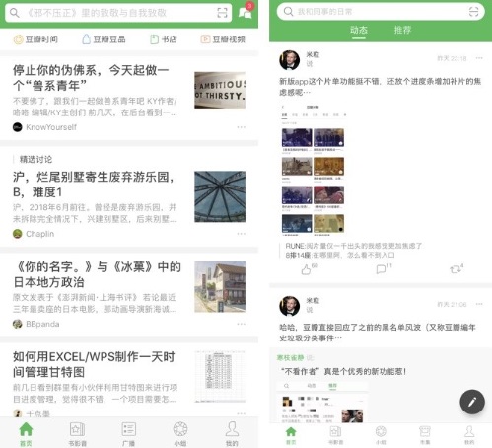Tap the scan QR icon in left search bar

(x=223, y=13)
